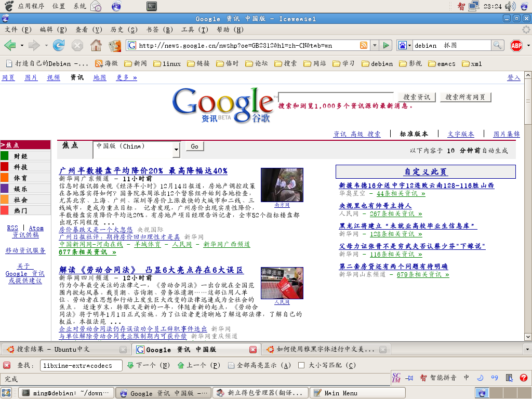Click the network monitor icon in panel
The width and height of the screenshot is (532, 399).
point(474,6)
